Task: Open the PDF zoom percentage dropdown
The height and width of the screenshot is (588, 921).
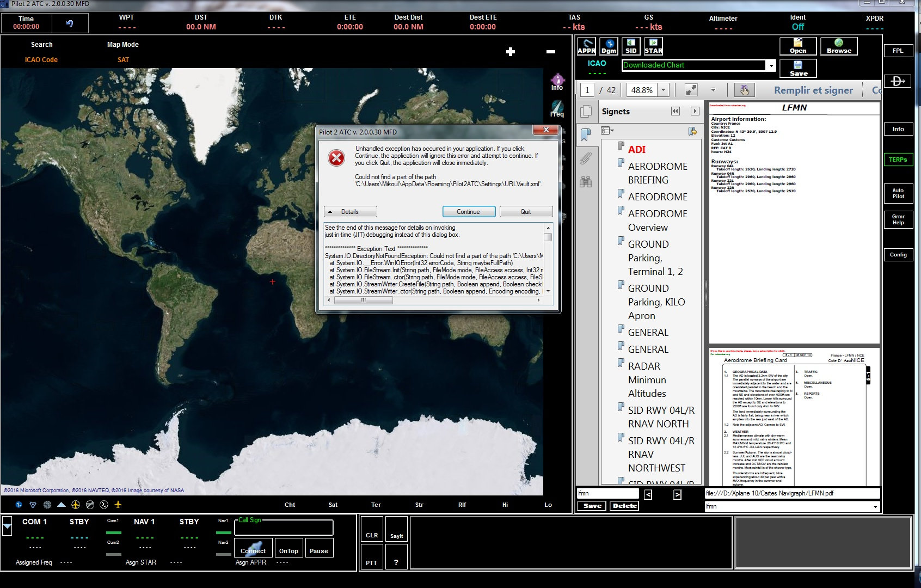Action: 663,90
